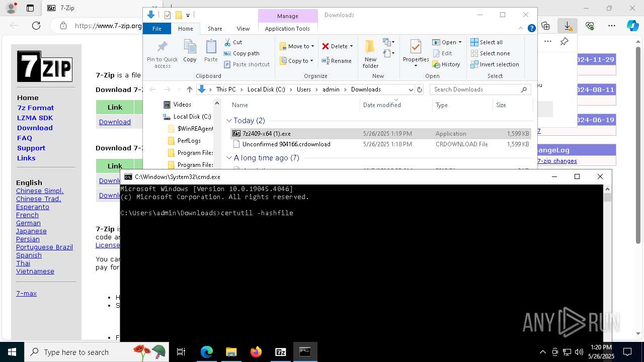
Task: Click Copy path in ribbon
Action: (242, 53)
